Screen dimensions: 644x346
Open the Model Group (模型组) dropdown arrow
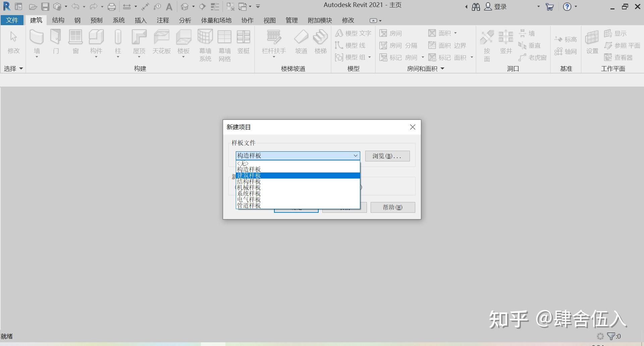[x=370, y=57]
